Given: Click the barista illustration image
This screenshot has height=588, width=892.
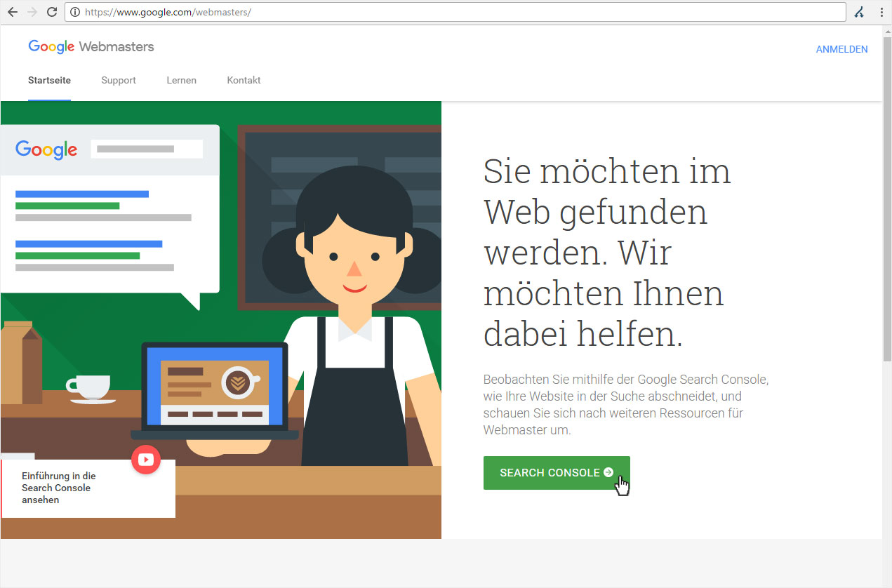Looking at the screenshot, I should pyautogui.click(x=221, y=320).
